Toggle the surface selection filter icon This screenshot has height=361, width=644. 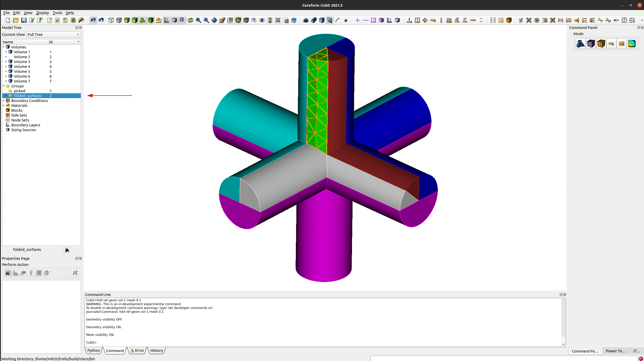(x=330, y=20)
